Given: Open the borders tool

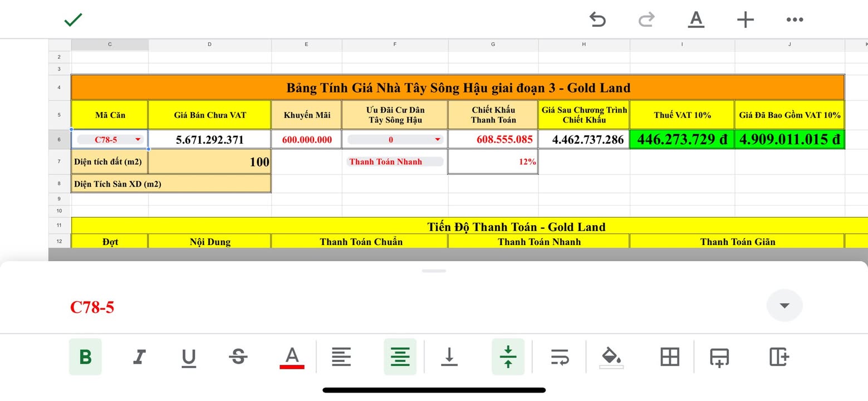Looking at the screenshot, I should [x=669, y=357].
